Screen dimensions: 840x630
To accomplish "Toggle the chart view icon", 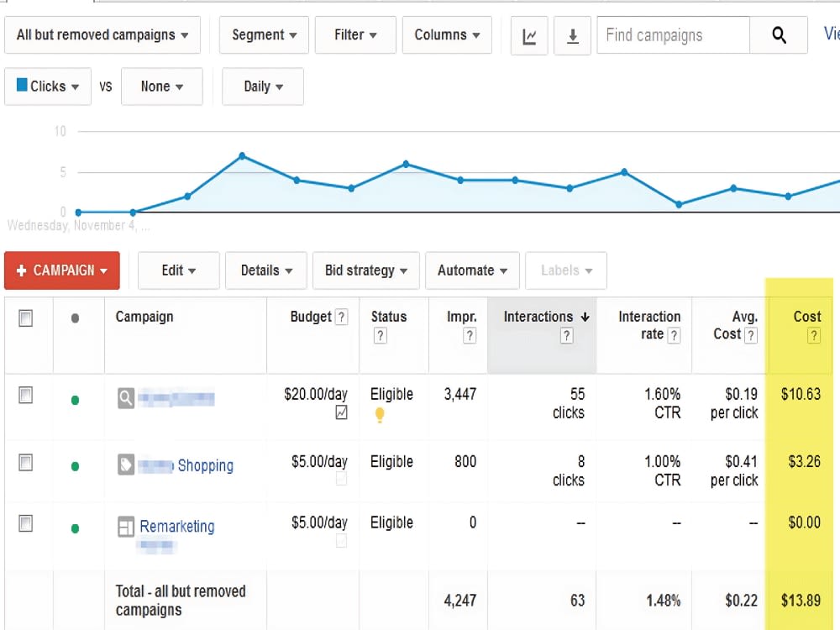I will tap(529, 36).
